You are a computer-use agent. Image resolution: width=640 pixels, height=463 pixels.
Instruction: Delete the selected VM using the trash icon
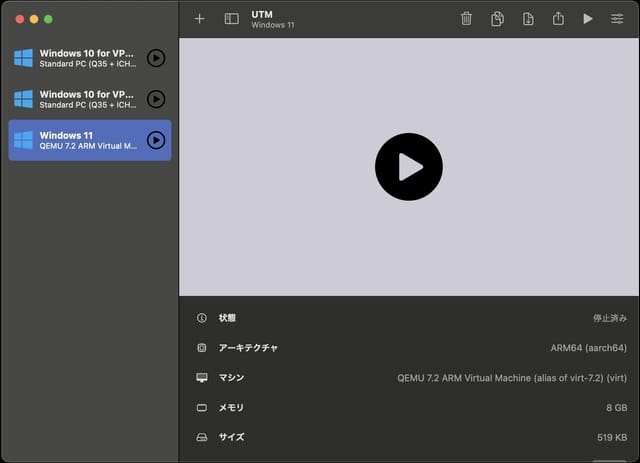466,19
